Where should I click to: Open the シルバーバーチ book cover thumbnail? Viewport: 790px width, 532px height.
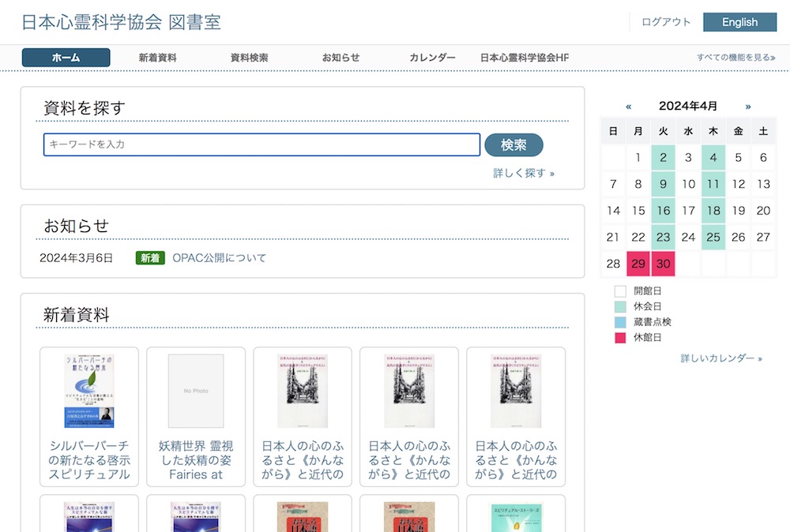(89, 391)
